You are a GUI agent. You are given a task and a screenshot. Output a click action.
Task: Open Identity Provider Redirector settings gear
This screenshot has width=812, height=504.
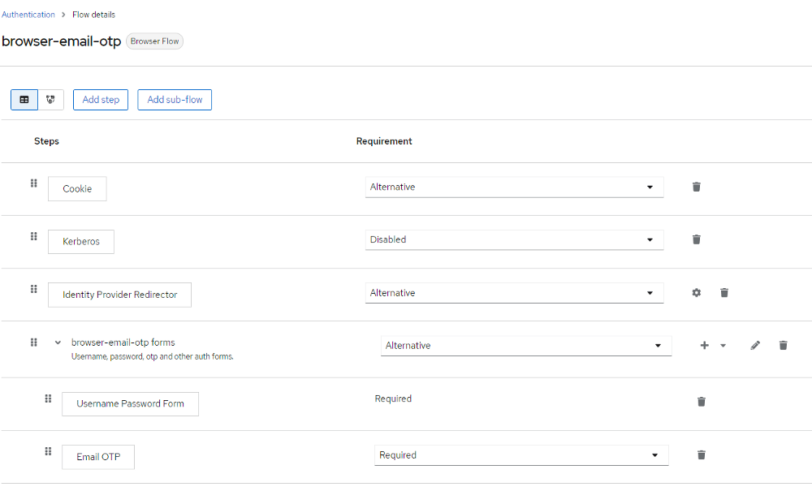pos(696,293)
